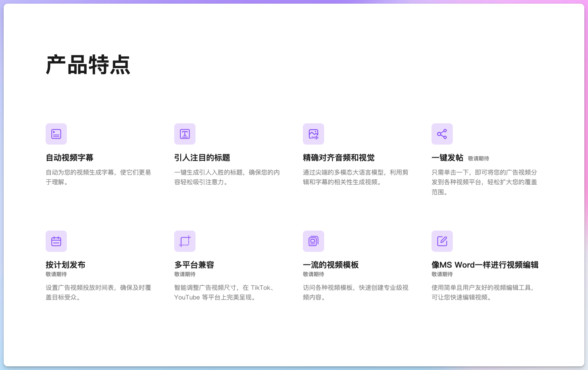Click the 敬请期待 tag under 多平台兼容
588x370 pixels.
point(185,274)
